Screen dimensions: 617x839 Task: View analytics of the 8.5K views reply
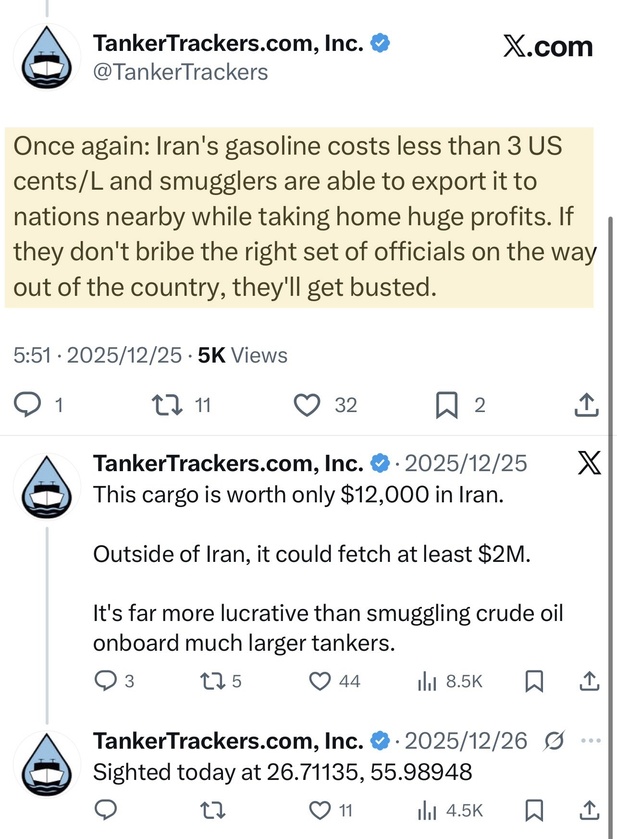(428, 681)
